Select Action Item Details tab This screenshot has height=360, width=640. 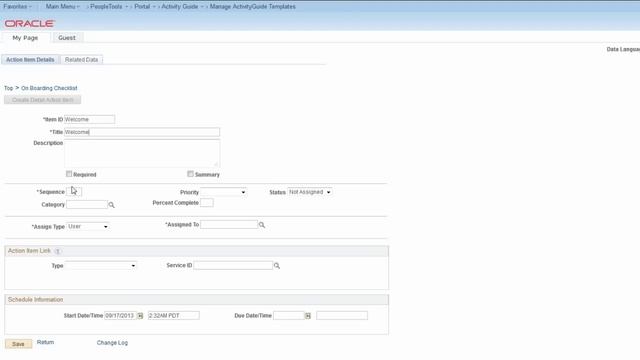tap(30, 60)
